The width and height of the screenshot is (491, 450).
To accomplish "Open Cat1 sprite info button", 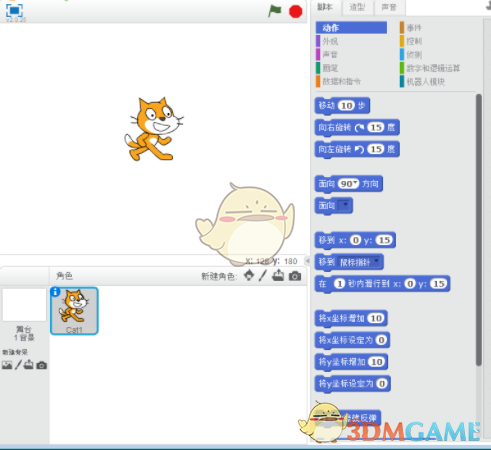I will point(55,292).
